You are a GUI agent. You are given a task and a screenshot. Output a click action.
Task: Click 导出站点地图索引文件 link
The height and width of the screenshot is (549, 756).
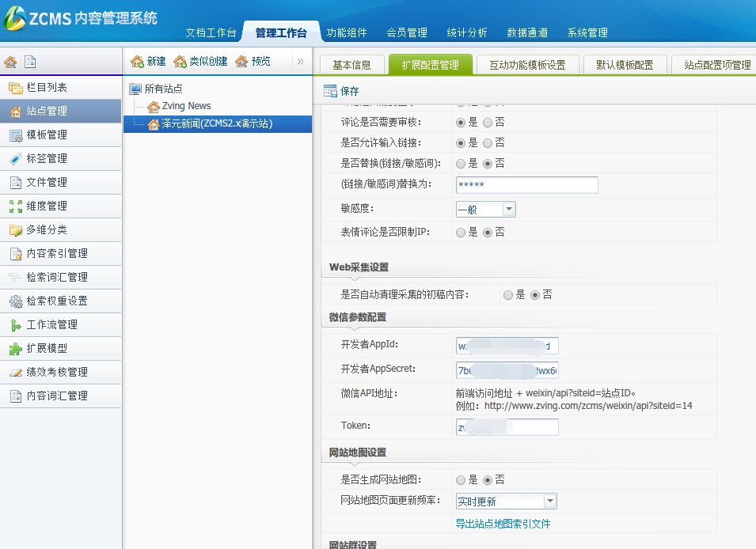click(x=503, y=524)
